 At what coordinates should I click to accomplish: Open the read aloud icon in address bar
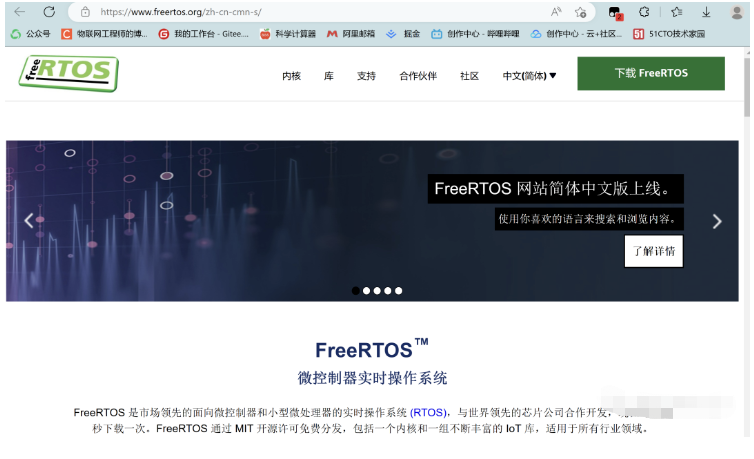(556, 12)
